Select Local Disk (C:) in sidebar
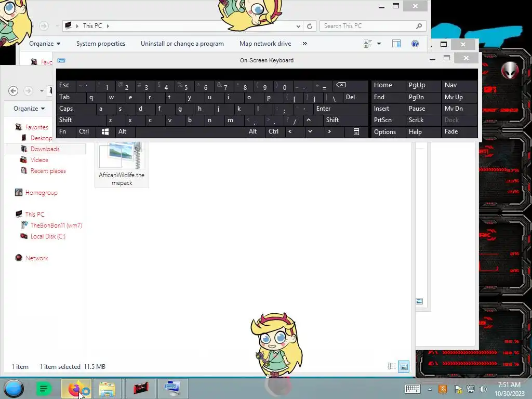532x399 pixels. [48, 236]
